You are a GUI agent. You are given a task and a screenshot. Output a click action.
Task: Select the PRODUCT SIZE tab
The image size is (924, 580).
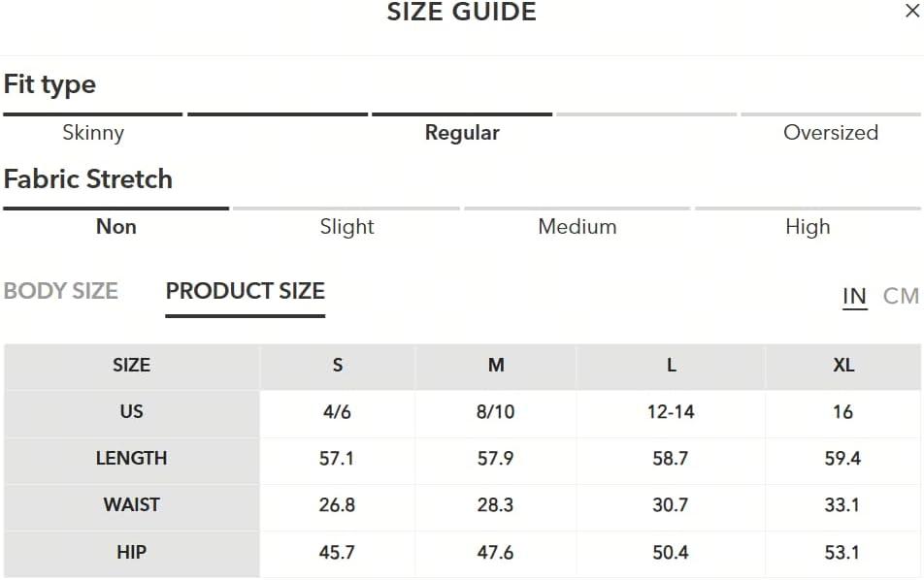pos(246,291)
